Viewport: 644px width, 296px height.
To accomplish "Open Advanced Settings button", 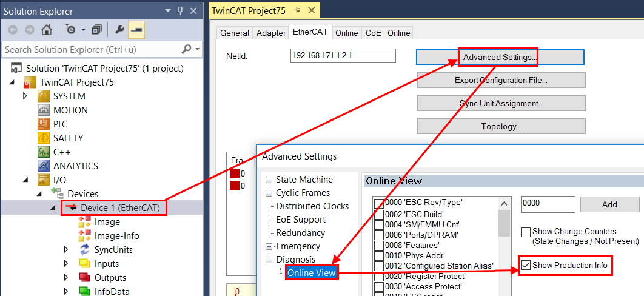I will click(x=500, y=57).
